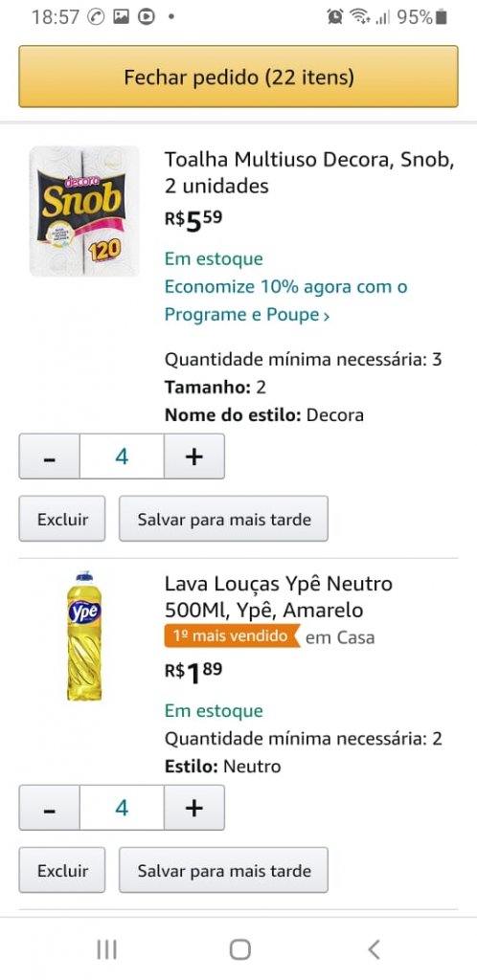Decrease Snob towel quantity with minus
This screenshot has width=477, height=980.
tap(50, 457)
